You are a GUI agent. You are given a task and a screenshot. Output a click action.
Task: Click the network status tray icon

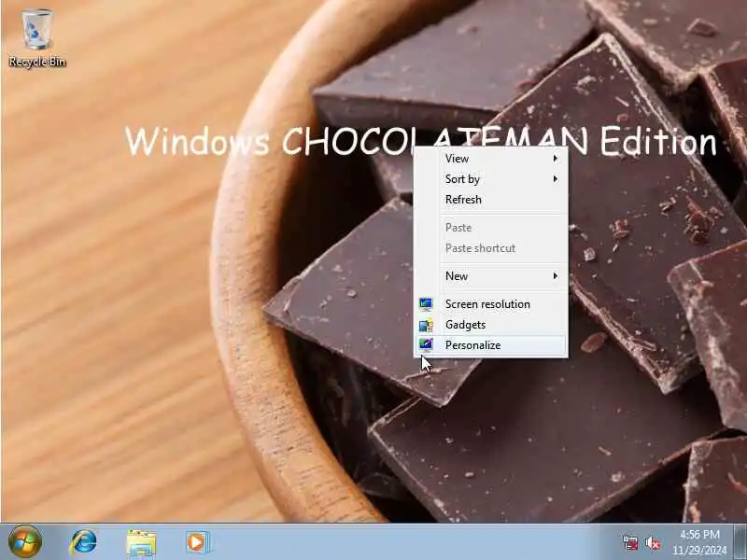click(630, 543)
